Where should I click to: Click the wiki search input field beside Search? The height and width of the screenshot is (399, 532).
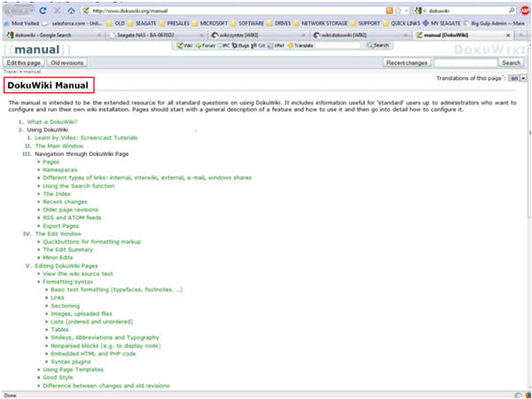[x=465, y=63]
